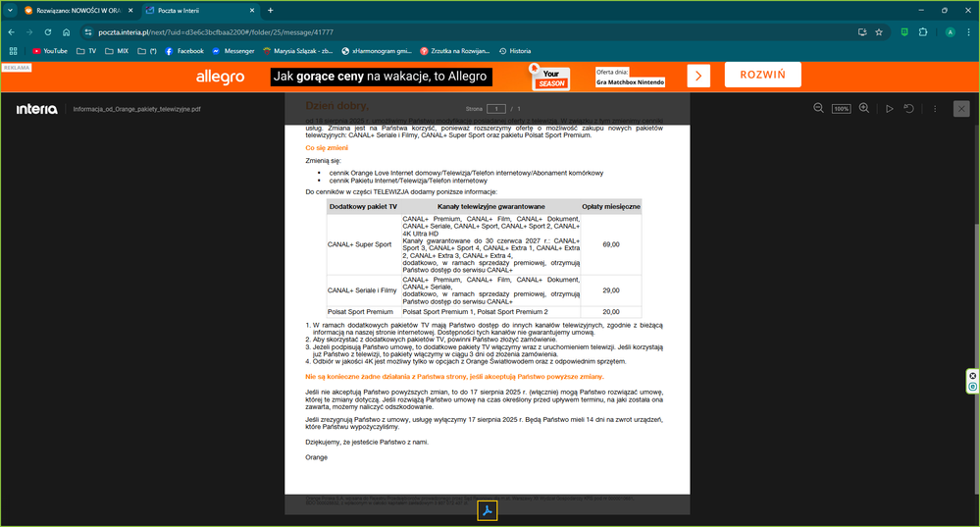Open the apps grid in bookmarks bar
Viewport: 980px width, 527px height.
pos(13,51)
